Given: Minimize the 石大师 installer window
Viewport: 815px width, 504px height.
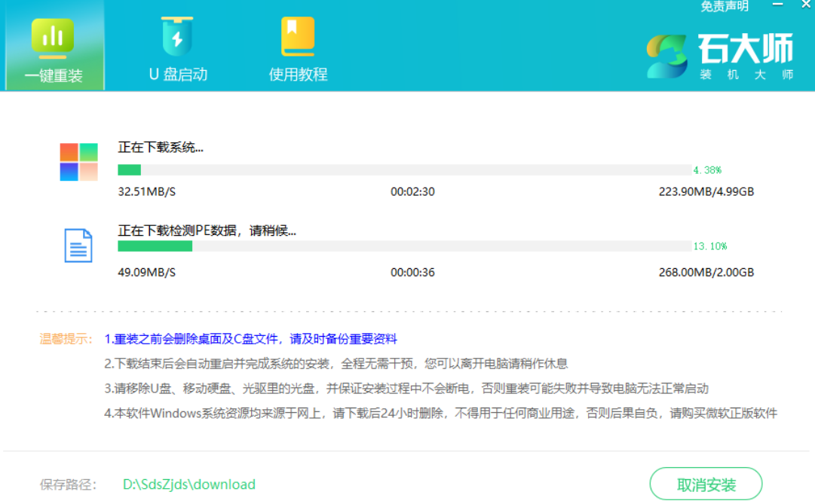Looking at the screenshot, I should click(777, 6).
